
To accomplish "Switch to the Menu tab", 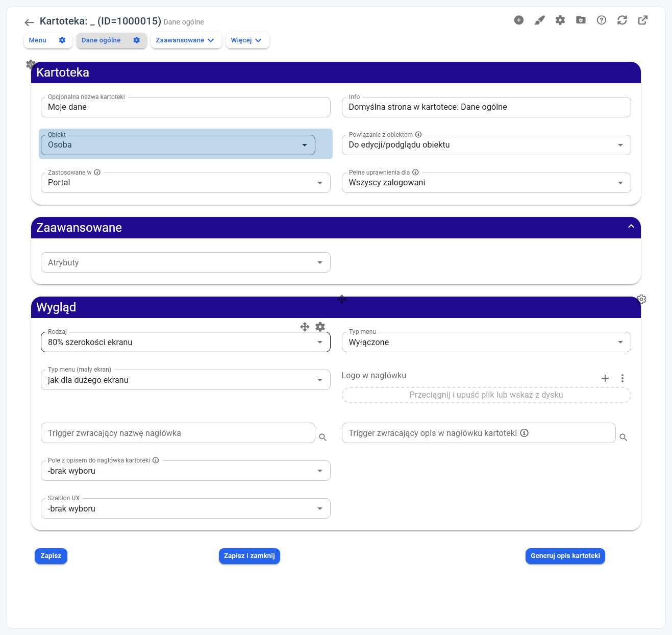I will pyautogui.click(x=38, y=40).
